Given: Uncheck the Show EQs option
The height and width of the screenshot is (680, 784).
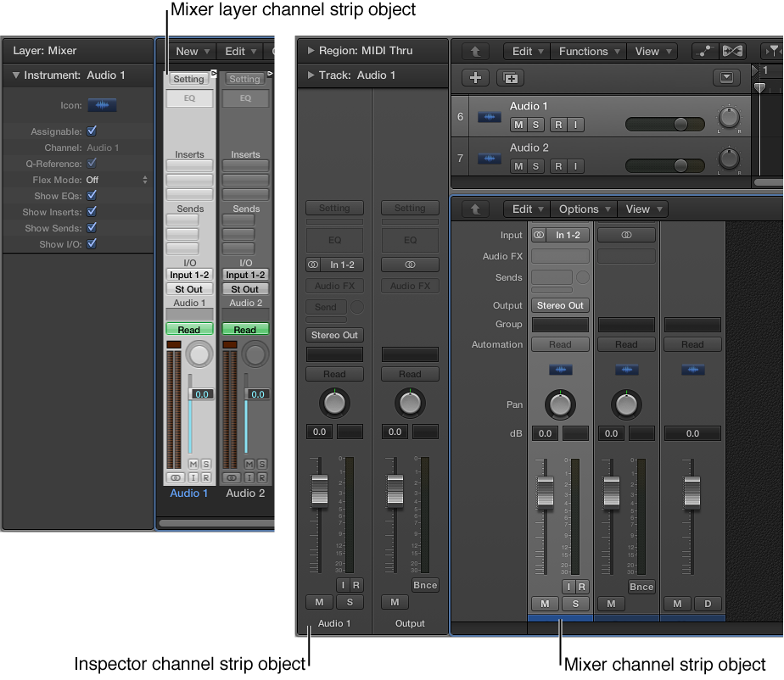Looking at the screenshot, I should (x=92, y=195).
